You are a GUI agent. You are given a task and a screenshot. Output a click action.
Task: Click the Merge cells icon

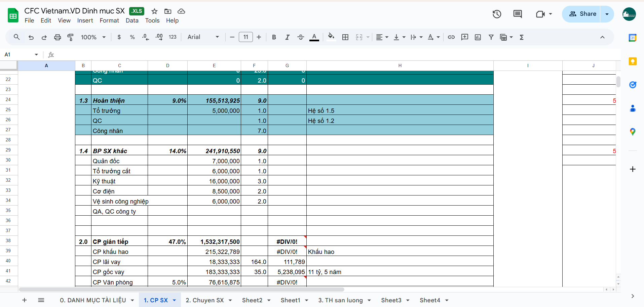click(x=359, y=37)
